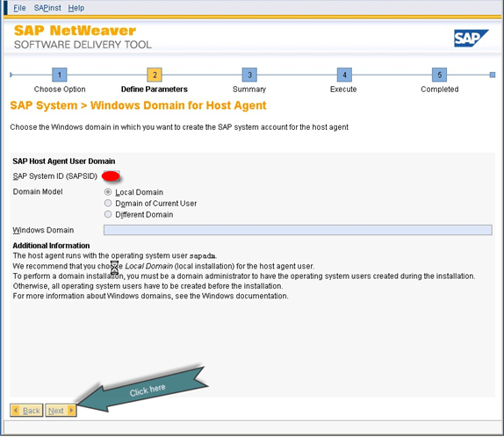Open the Help menu
Image resolution: width=504 pixels, height=437 pixels.
76,8
